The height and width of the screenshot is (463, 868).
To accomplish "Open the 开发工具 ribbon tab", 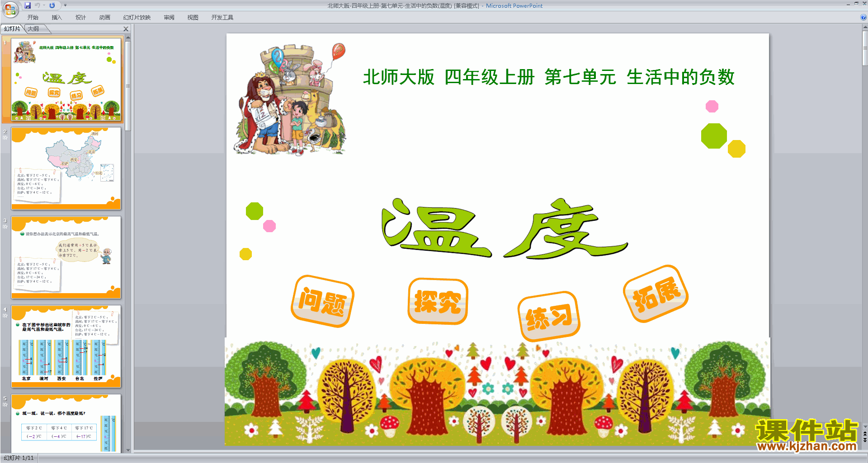I will coord(222,18).
